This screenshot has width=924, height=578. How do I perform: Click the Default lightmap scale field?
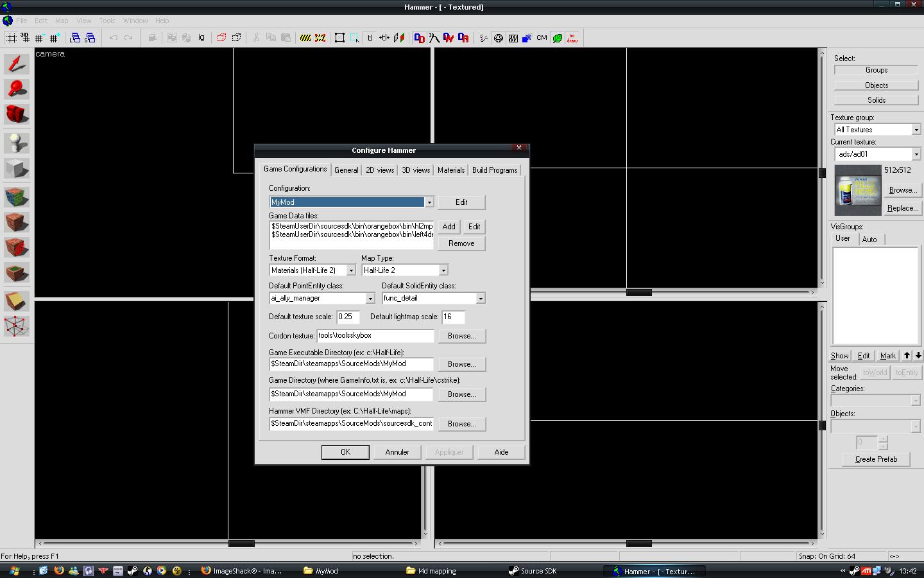453,317
